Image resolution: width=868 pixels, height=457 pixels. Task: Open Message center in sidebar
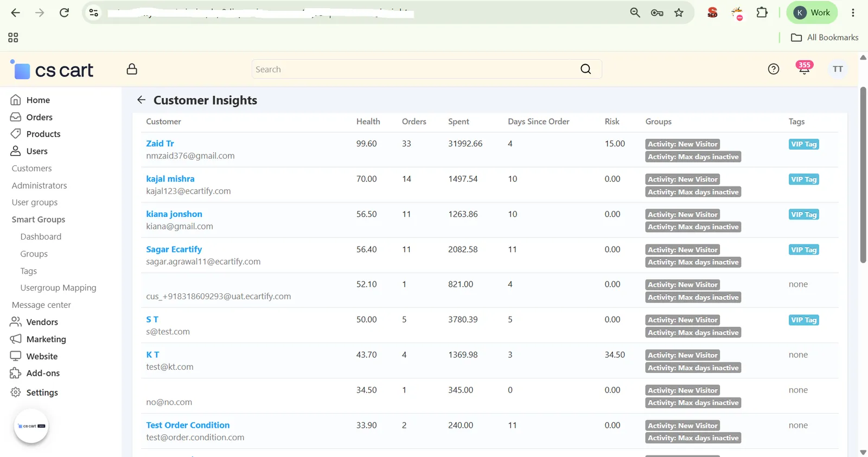pyautogui.click(x=41, y=305)
